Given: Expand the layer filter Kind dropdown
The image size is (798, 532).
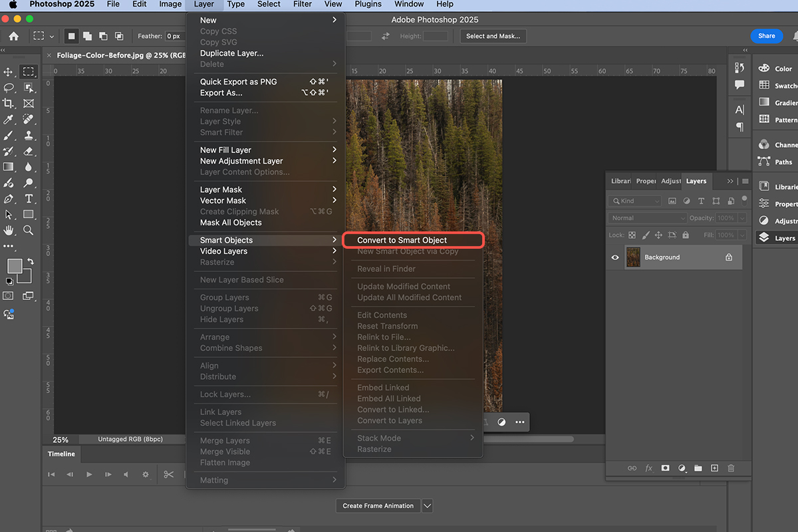Looking at the screenshot, I should pos(636,201).
